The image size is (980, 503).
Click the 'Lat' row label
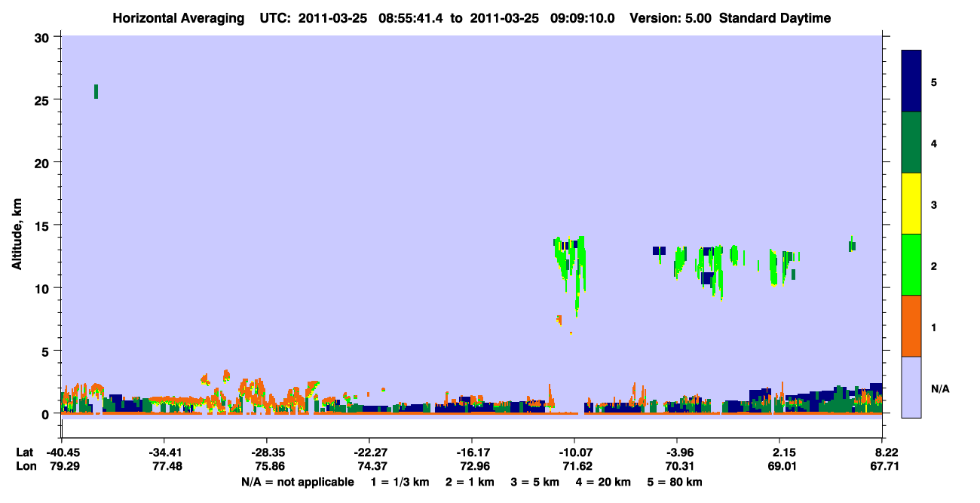click(x=25, y=452)
